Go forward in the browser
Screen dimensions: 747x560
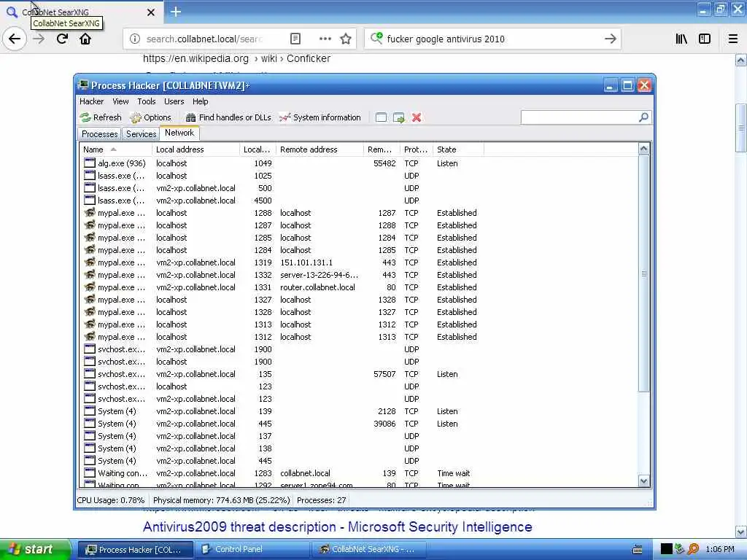[39, 39]
